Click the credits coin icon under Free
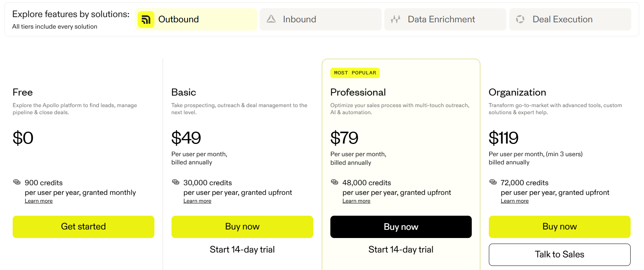 click(x=17, y=182)
